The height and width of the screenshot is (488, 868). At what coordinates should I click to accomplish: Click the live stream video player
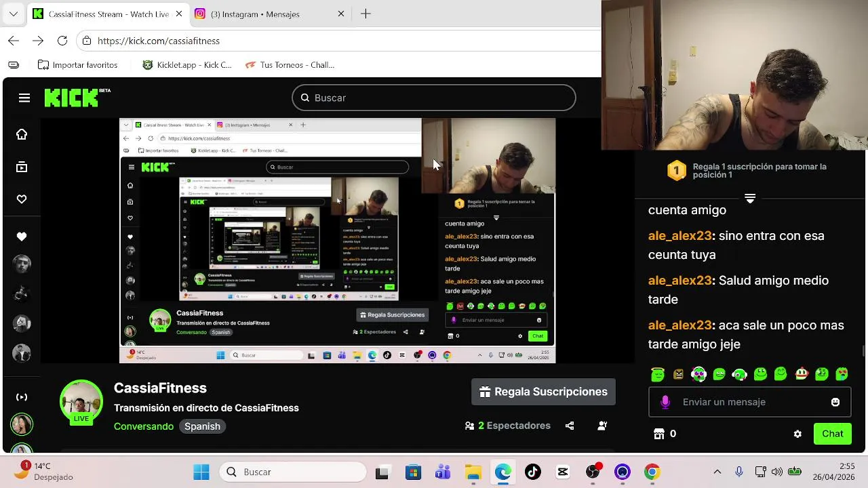(338, 241)
